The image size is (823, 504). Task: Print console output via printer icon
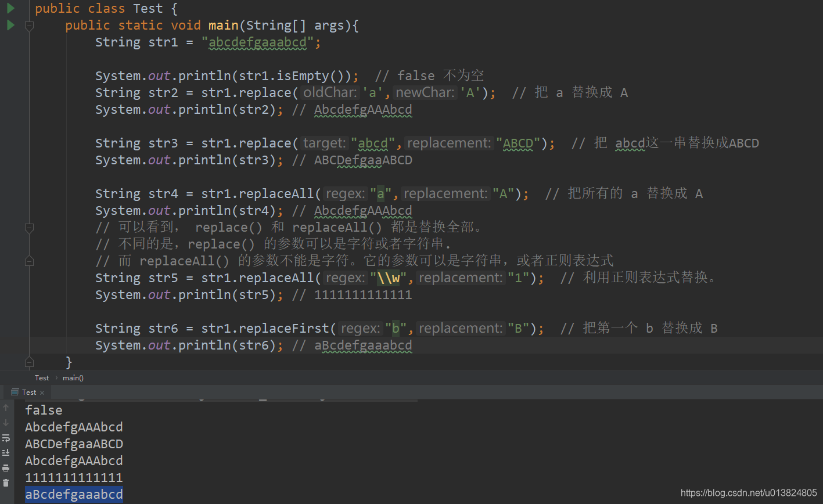click(6, 467)
